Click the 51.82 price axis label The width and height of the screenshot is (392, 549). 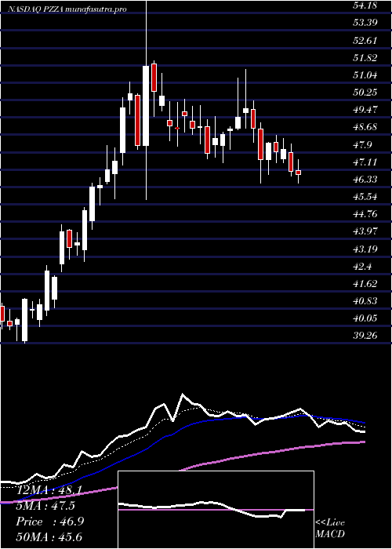point(365,57)
